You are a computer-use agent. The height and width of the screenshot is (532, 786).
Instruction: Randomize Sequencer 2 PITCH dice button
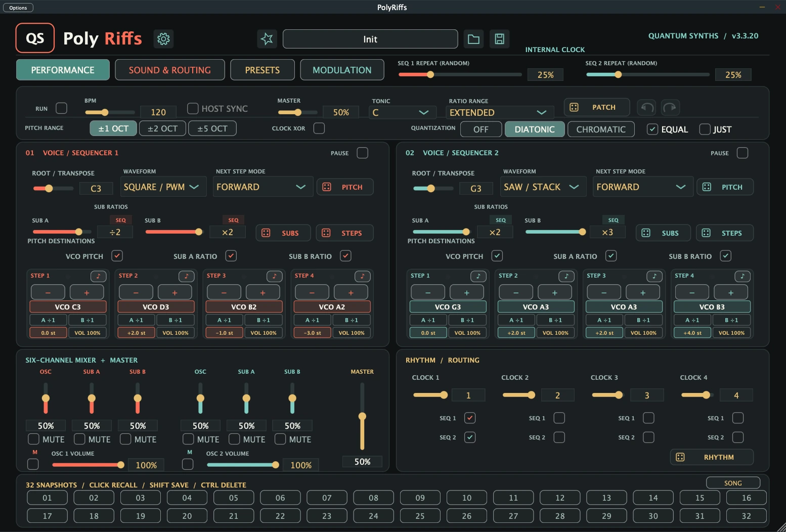pyautogui.click(x=725, y=187)
